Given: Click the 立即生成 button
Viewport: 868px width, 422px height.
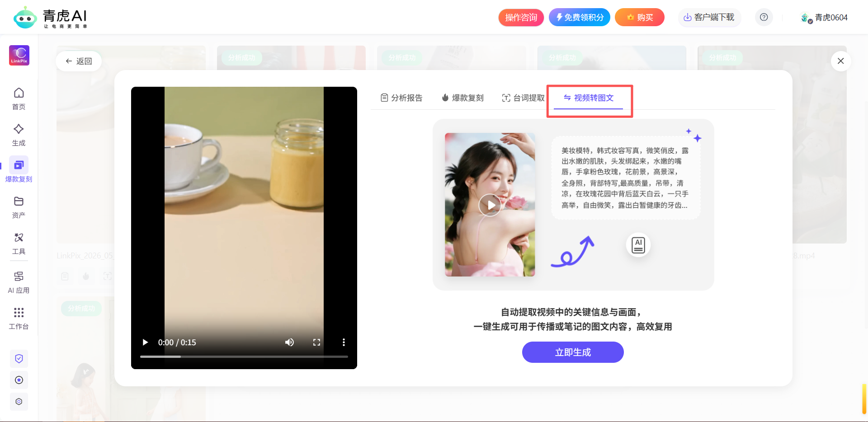Looking at the screenshot, I should pos(573,352).
